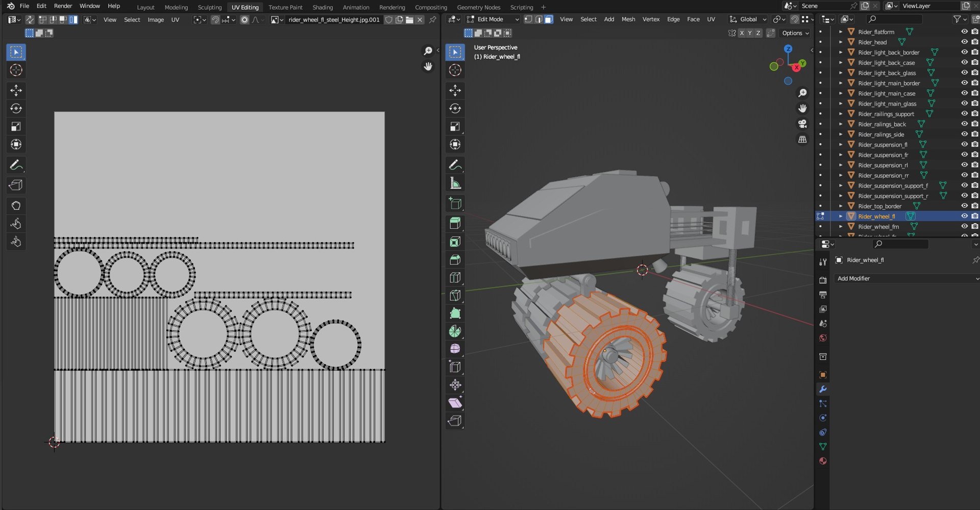Hide Rider_head in viewport
This screenshot has width=980, height=510.
point(964,42)
